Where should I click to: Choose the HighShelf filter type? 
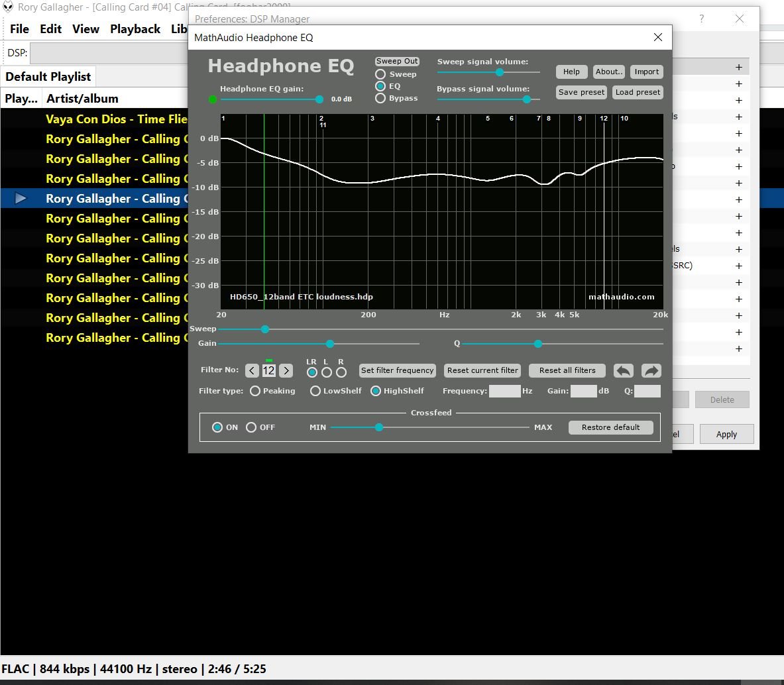376,392
